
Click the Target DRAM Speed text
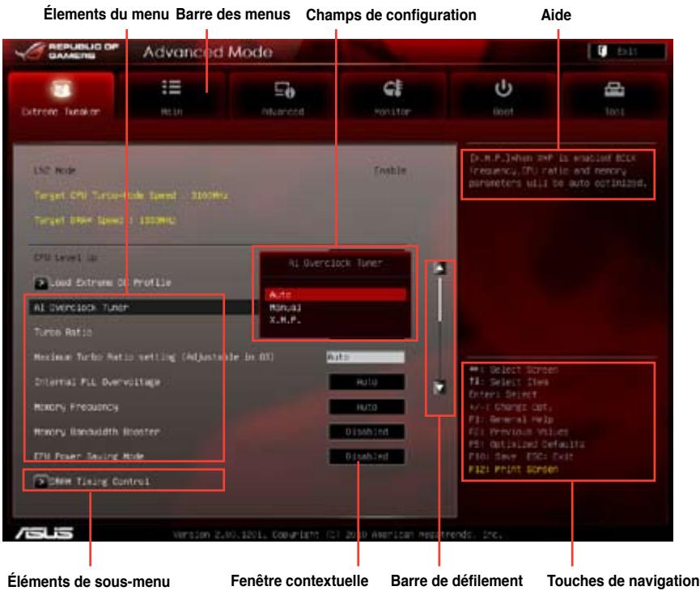pos(105,220)
